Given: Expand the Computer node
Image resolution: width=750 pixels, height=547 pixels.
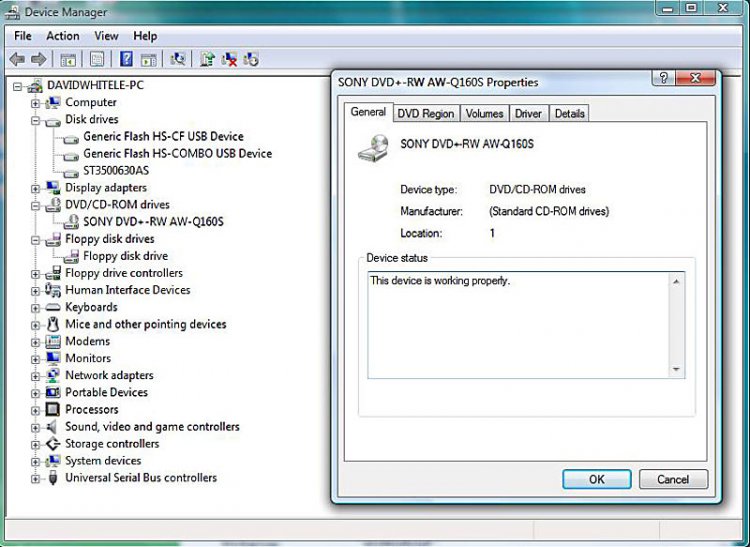Looking at the screenshot, I should (x=35, y=103).
